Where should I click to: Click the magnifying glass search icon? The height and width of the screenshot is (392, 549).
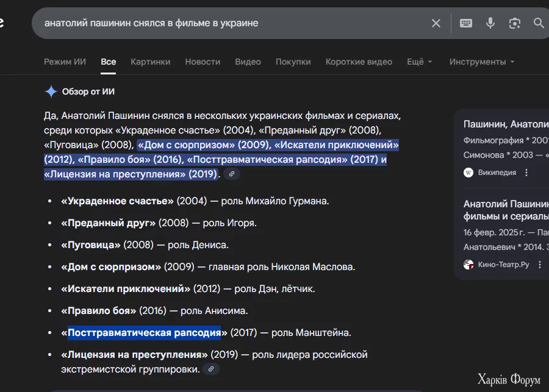tap(539, 23)
